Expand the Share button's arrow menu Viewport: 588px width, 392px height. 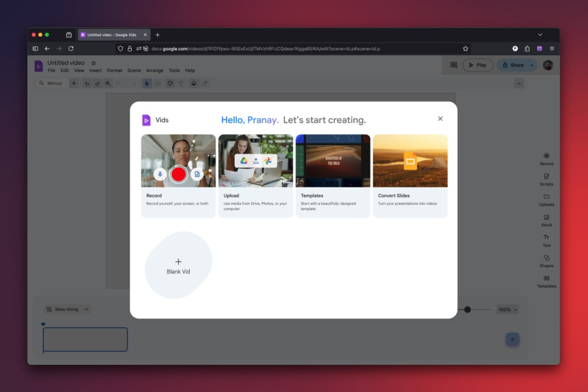[532, 65]
